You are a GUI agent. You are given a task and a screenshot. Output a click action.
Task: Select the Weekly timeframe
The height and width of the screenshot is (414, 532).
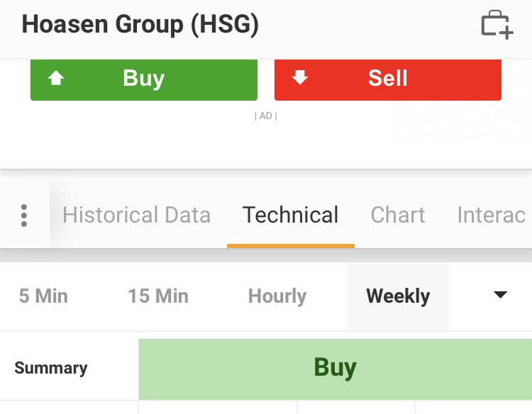[398, 296]
